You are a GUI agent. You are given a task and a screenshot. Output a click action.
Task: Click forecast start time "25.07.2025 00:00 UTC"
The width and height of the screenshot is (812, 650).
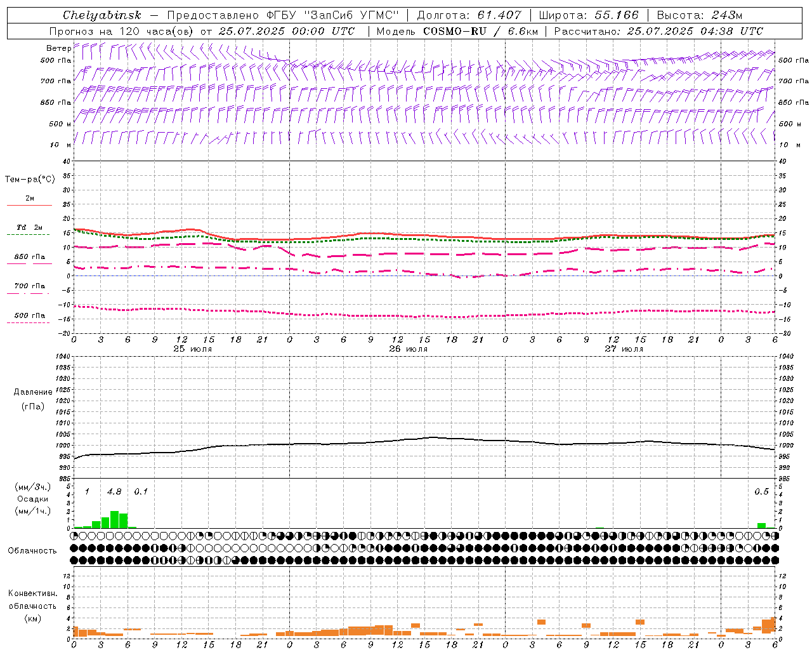click(287, 31)
